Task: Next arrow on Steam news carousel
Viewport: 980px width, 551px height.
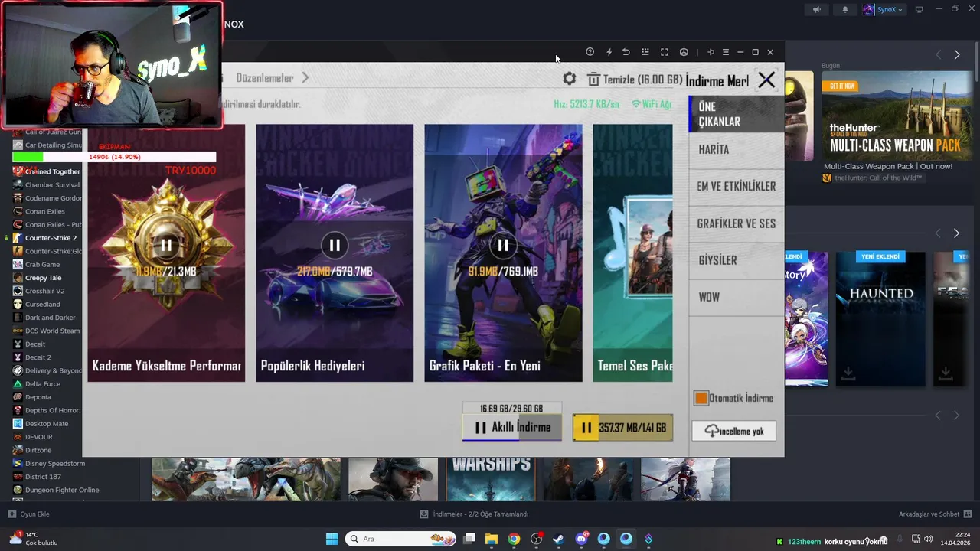Action: [957, 54]
